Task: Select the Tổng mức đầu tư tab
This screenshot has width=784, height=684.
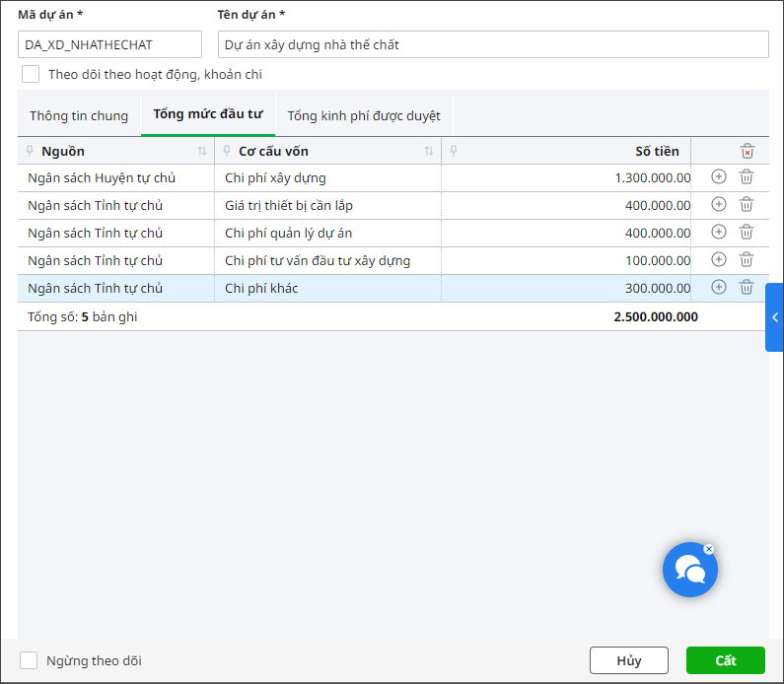Action: (208, 114)
